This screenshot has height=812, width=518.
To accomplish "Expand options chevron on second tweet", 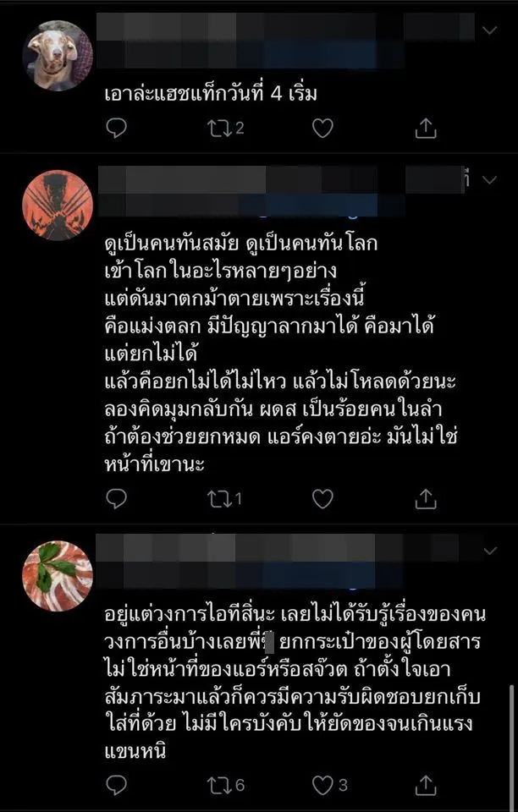I will coord(489,179).
